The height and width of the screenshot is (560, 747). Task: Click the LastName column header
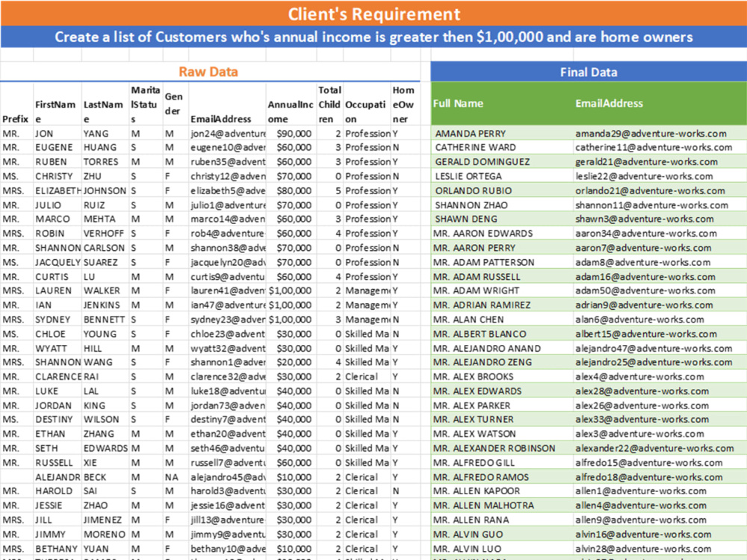point(105,105)
